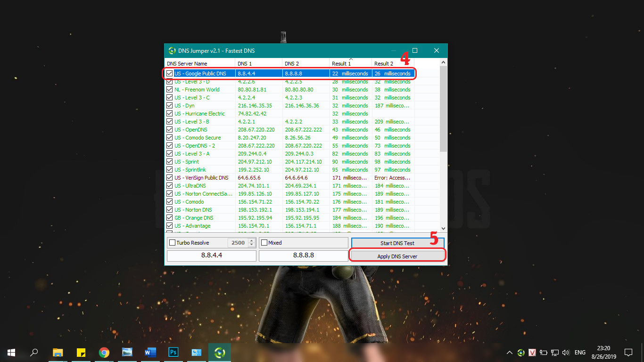Close the DNS Jumper window
This screenshot has width=644, height=362.
coord(437,50)
